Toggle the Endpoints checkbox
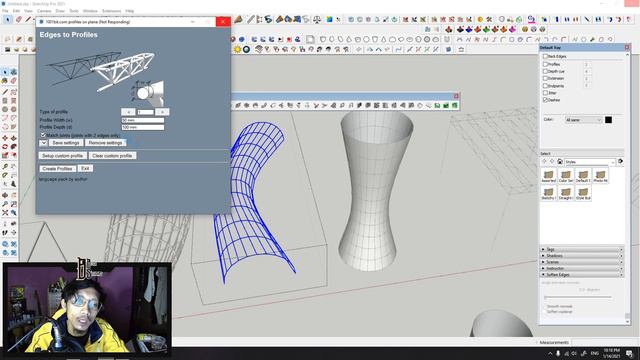Screen dimensions: 640x360 click(545, 86)
